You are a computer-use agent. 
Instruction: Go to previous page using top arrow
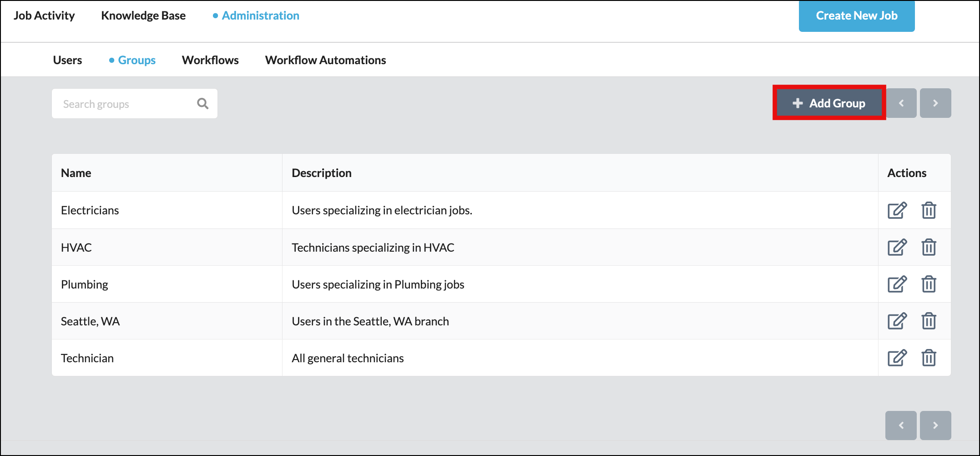coord(901,103)
